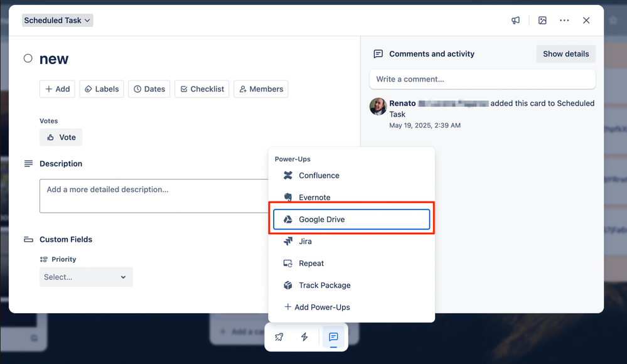Select Repeat Power-Up
Viewport: 627px width, 364px height.
click(x=351, y=263)
